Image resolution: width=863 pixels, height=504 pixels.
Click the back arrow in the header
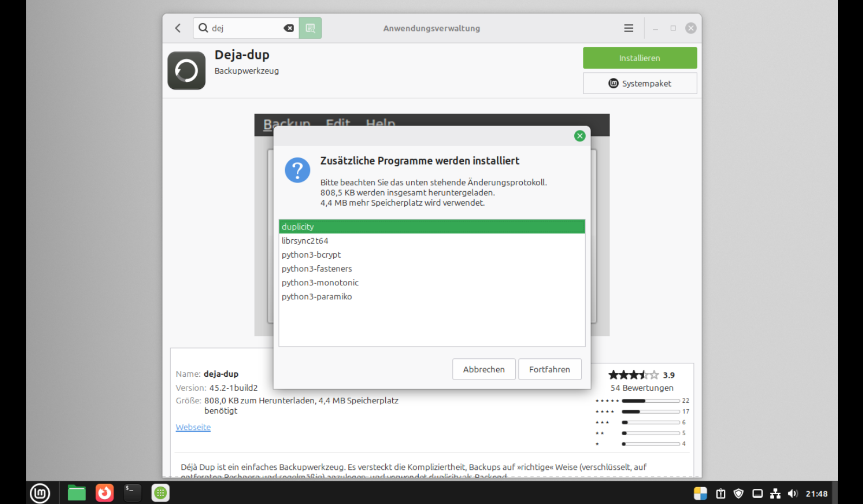pyautogui.click(x=178, y=28)
